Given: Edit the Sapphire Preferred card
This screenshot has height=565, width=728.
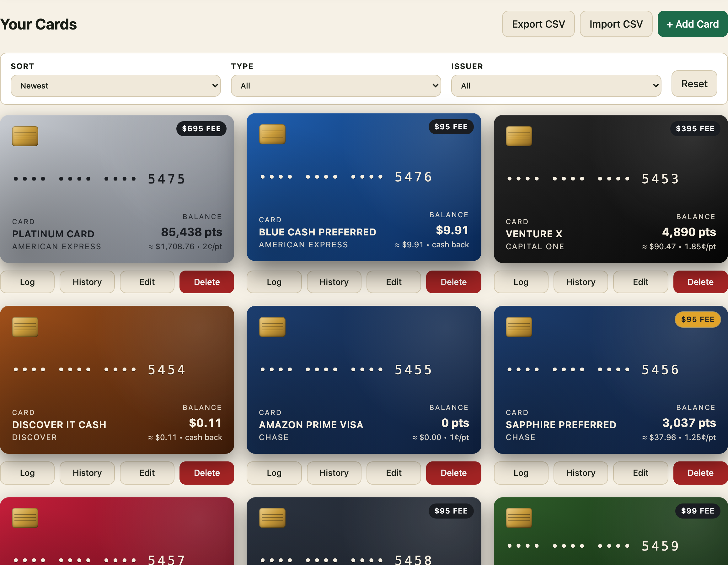Looking at the screenshot, I should pos(641,473).
